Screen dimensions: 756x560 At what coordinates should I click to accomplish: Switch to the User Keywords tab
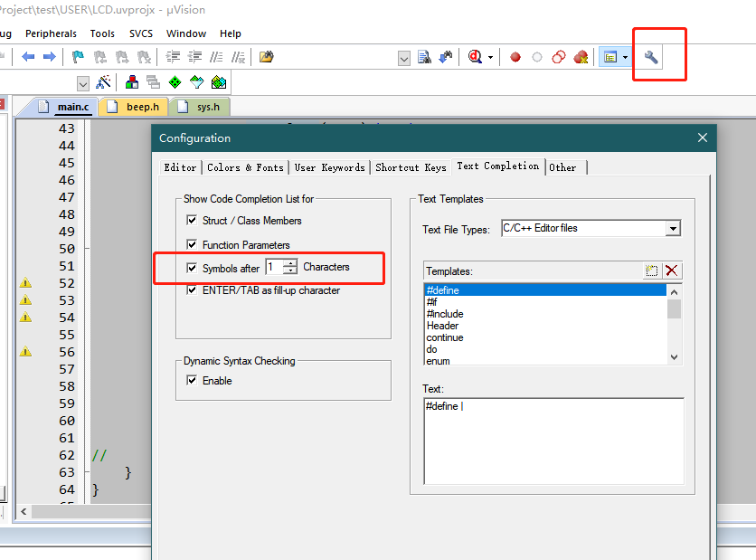(330, 167)
